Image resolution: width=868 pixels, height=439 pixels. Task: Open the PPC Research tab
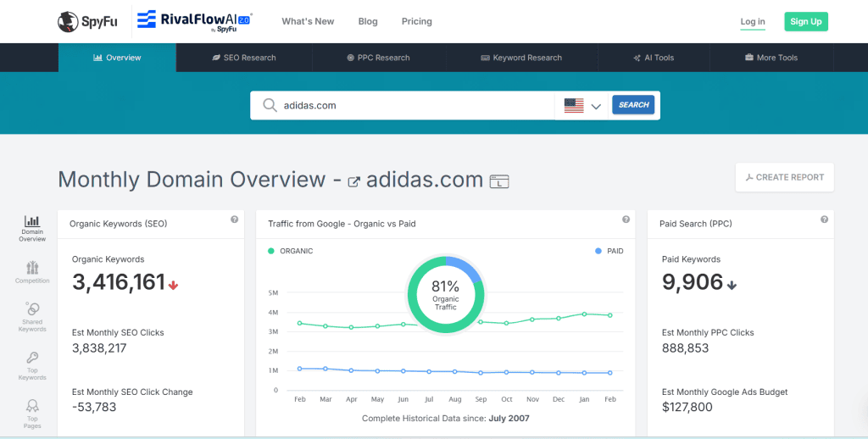point(379,58)
